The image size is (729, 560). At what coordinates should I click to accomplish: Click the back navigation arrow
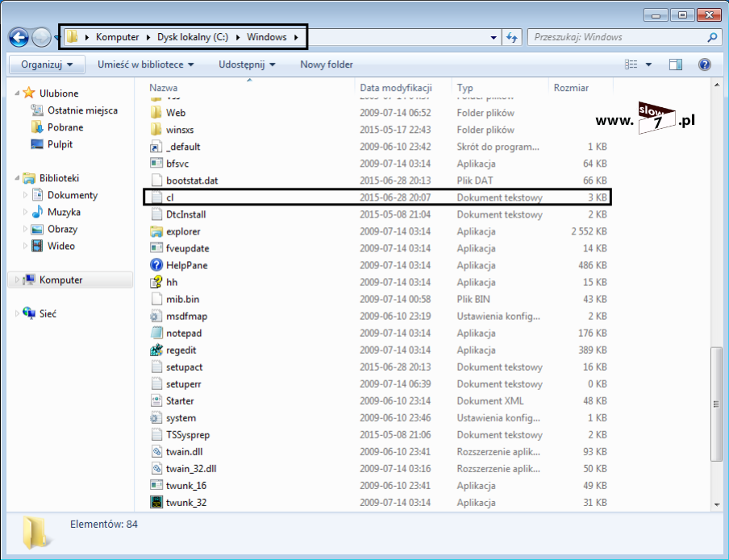point(19,37)
